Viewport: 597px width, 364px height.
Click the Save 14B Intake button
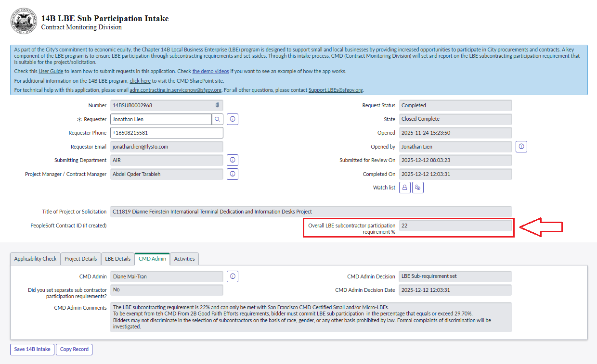click(x=32, y=349)
